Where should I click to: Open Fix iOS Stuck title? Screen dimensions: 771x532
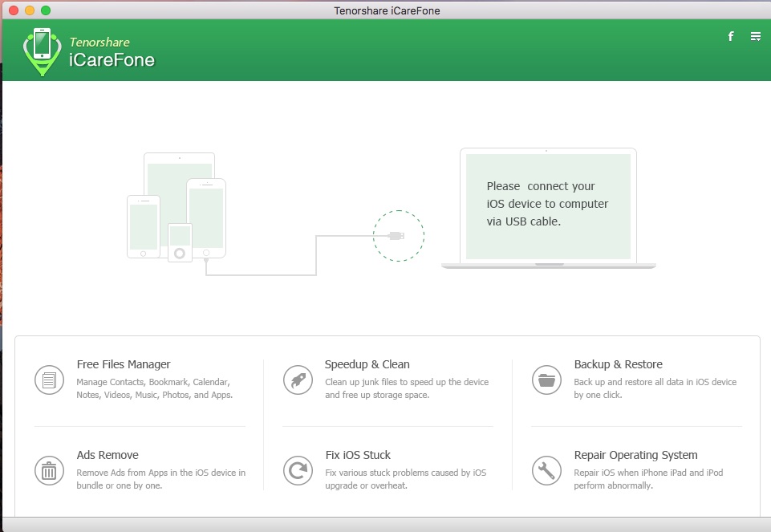[x=358, y=455]
